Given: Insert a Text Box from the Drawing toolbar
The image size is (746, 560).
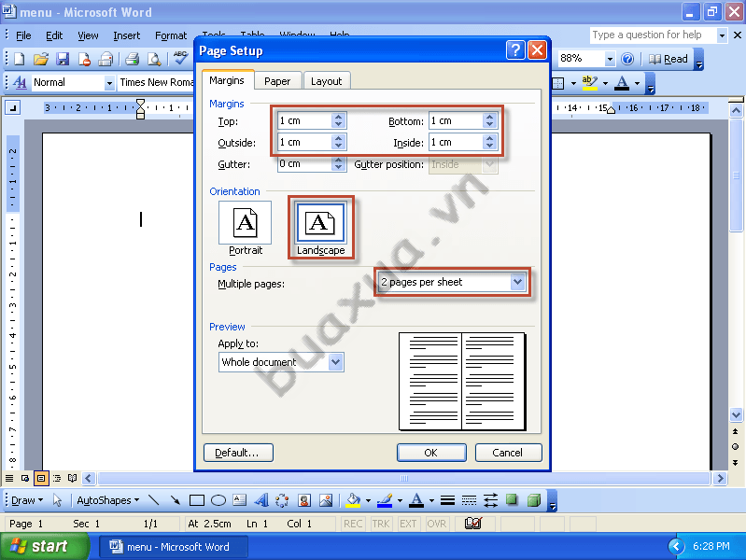Looking at the screenshot, I should (239, 499).
